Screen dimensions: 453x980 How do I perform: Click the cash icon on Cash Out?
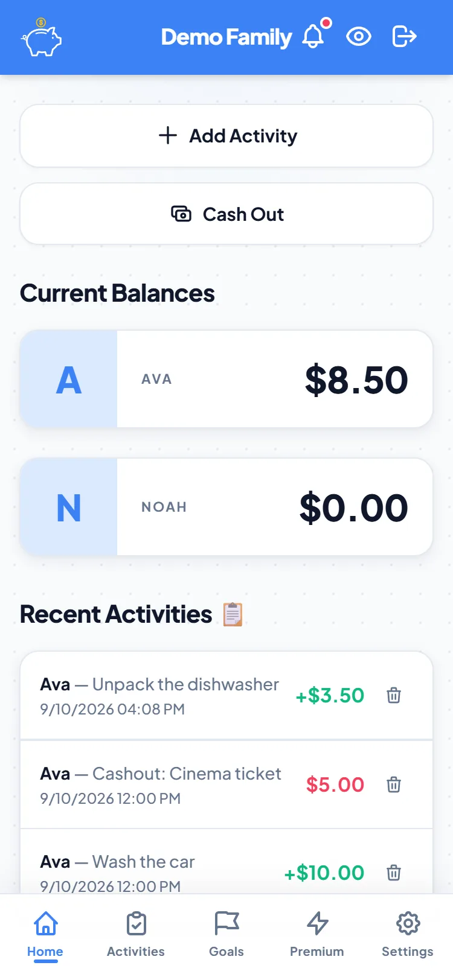pyautogui.click(x=181, y=214)
